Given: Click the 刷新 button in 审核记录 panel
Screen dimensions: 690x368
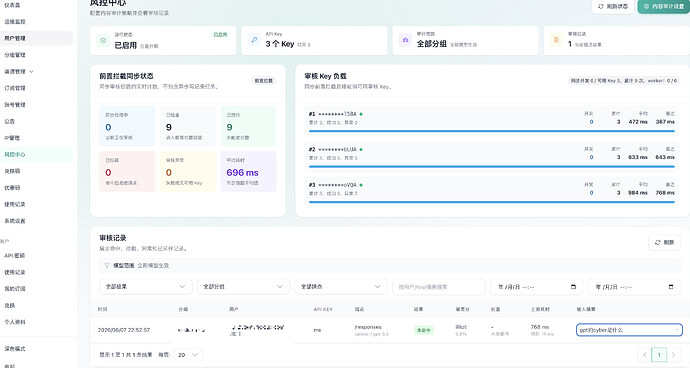Looking at the screenshot, I should pyautogui.click(x=664, y=243).
